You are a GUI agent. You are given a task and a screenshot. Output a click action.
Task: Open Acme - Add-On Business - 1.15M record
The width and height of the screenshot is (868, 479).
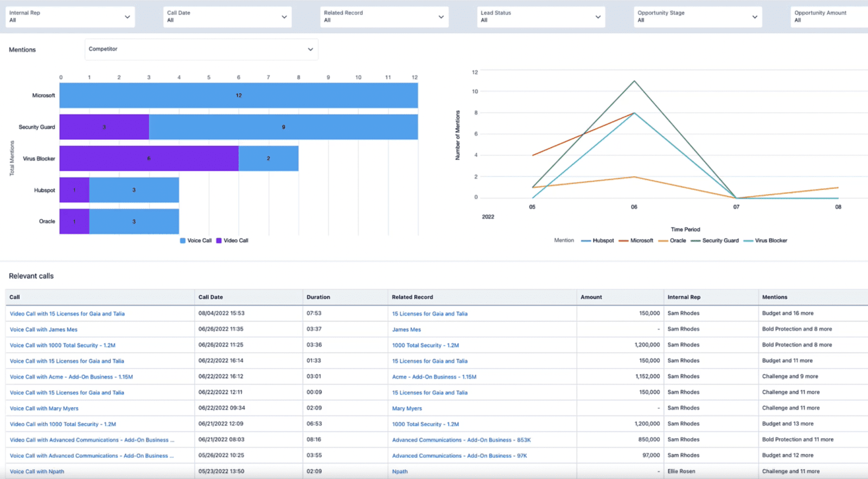(434, 376)
